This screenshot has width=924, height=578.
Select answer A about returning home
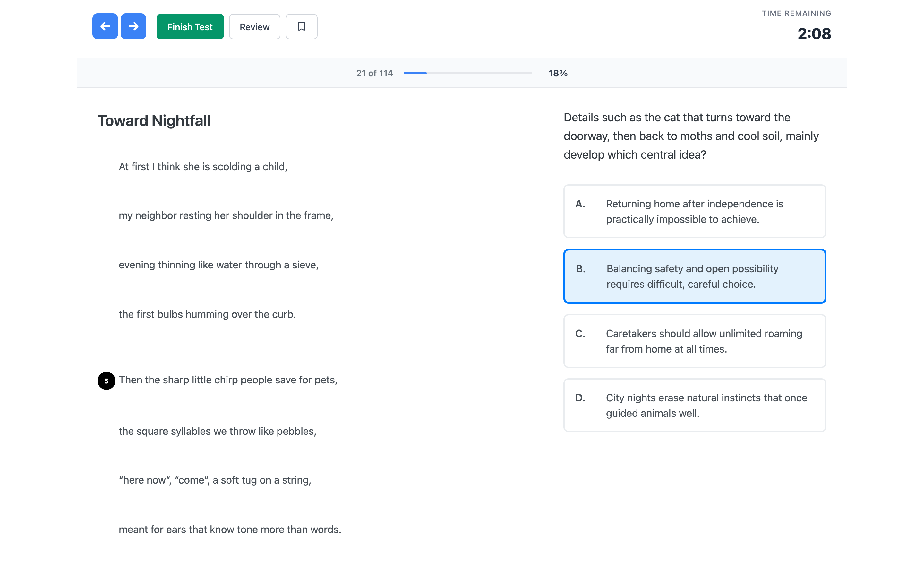coord(695,211)
